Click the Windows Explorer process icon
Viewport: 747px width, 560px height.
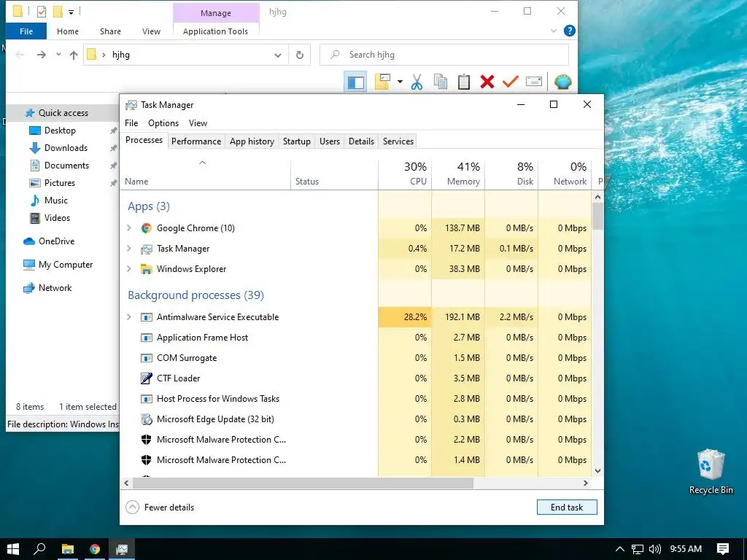pyautogui.click(x=146, y=269)
